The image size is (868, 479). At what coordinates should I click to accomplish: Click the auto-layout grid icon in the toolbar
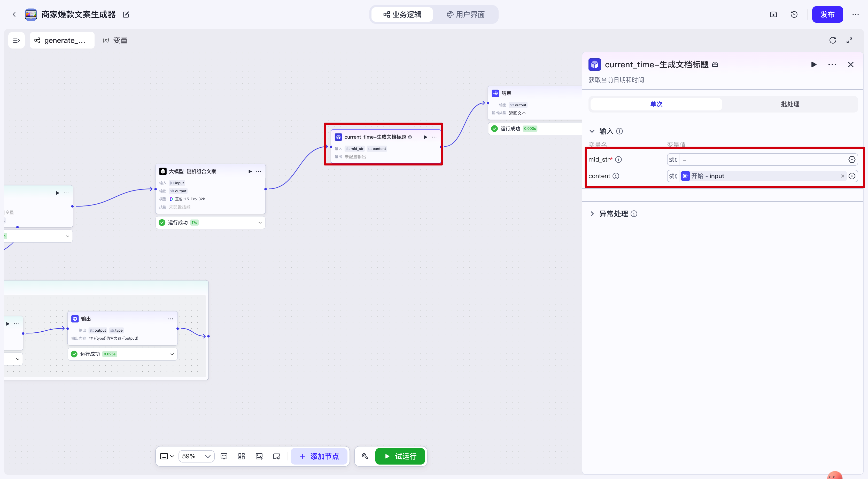tap(241, 457)
